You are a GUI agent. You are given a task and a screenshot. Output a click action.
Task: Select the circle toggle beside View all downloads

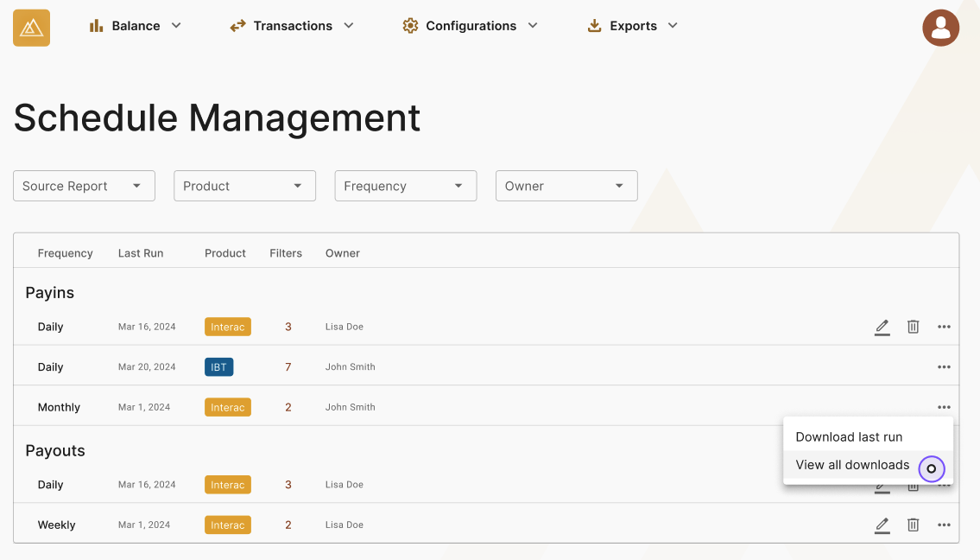932,469
